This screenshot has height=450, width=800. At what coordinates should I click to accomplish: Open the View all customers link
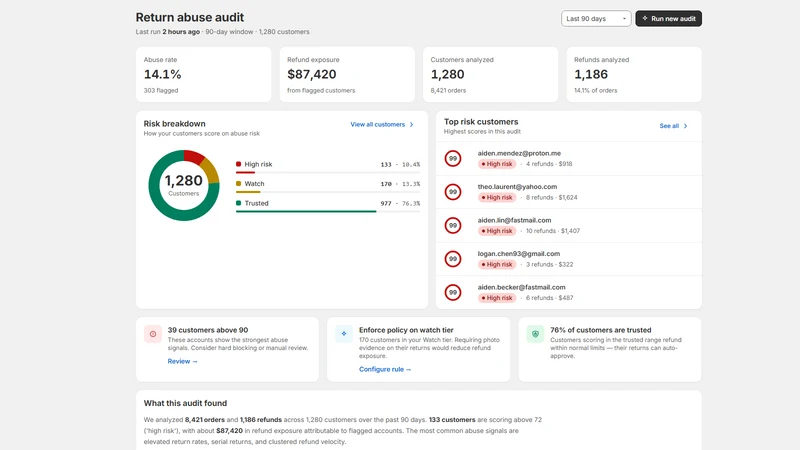coord(378,124)
